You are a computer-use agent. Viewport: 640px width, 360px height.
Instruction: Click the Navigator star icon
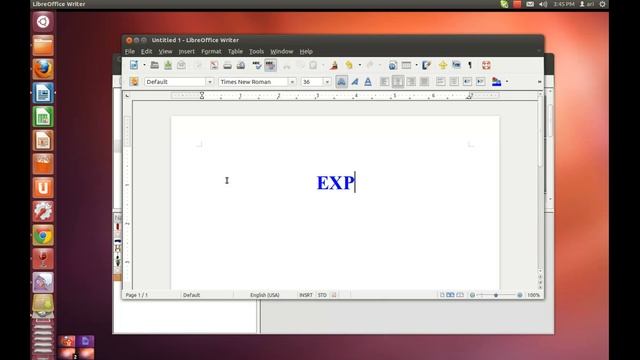pyautogui.click(x=443, y=65)
